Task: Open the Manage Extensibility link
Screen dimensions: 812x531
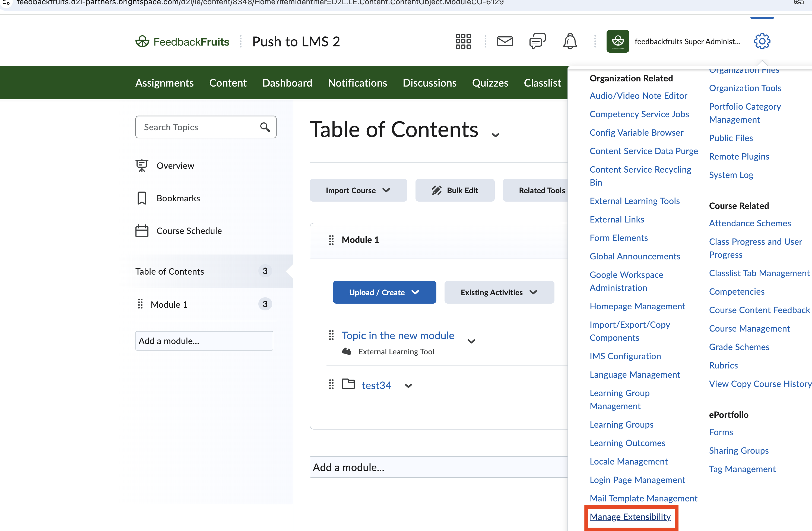Action: (630, 517)
